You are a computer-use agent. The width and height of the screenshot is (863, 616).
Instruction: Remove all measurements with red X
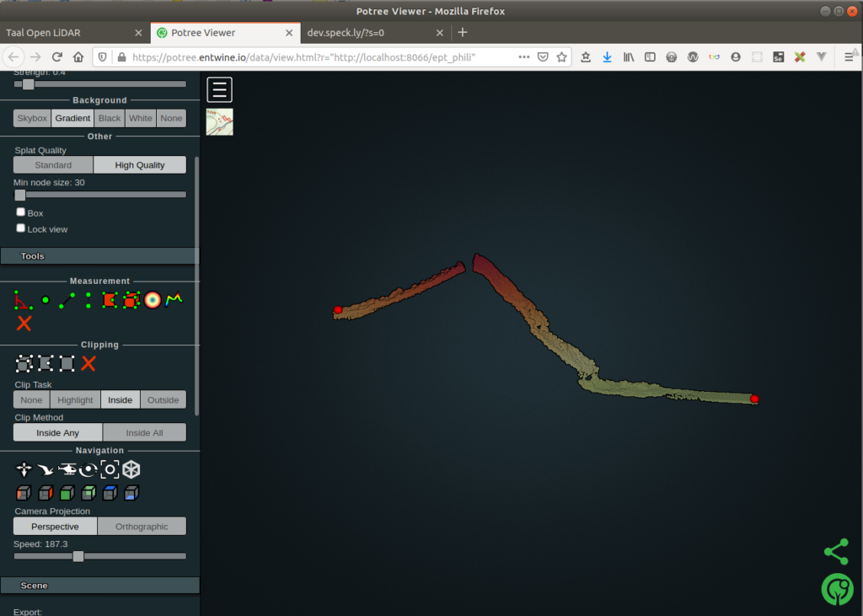coord(24,323)
